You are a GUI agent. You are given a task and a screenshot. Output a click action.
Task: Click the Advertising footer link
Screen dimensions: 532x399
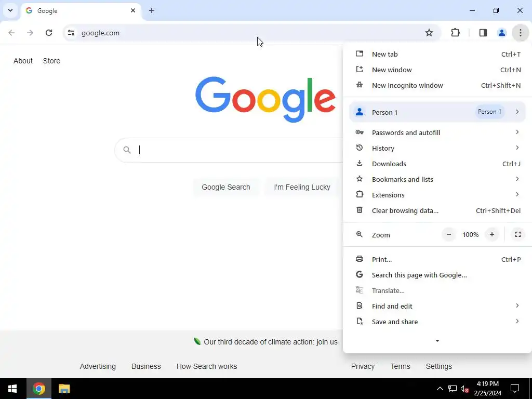pyautogui.click(x=98, y=366)
